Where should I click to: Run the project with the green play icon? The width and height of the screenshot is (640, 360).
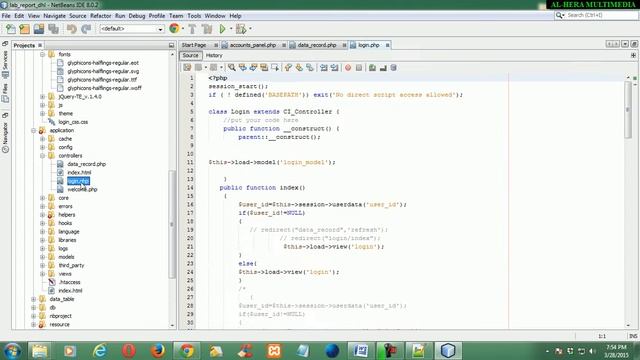click(222, 29)
